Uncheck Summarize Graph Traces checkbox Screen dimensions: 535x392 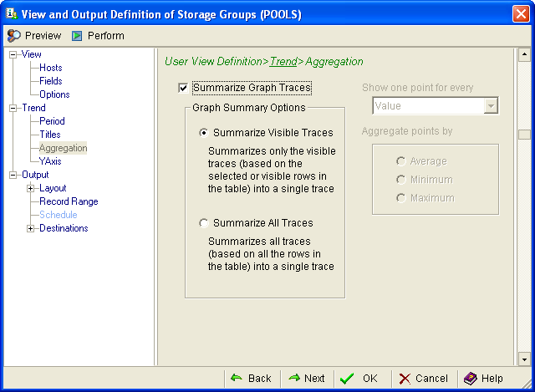183,88
